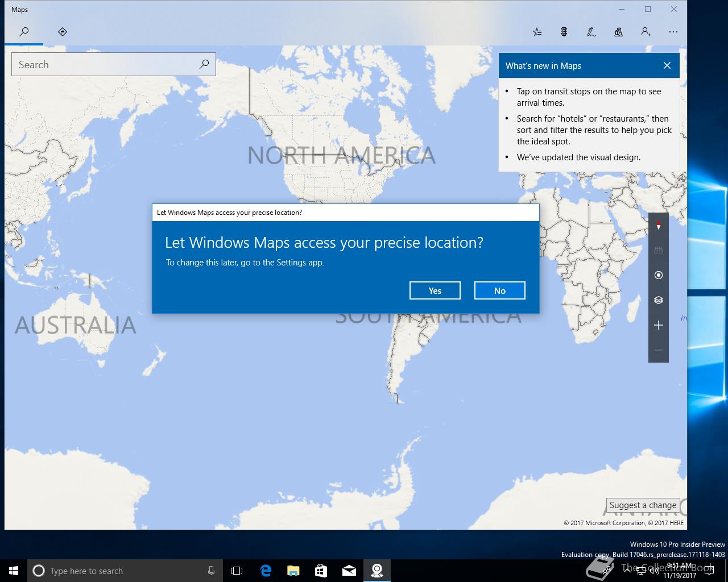This screenshot has width=728, height=582.
Task: Click the account sign-in icon
Action: point(646,32)
